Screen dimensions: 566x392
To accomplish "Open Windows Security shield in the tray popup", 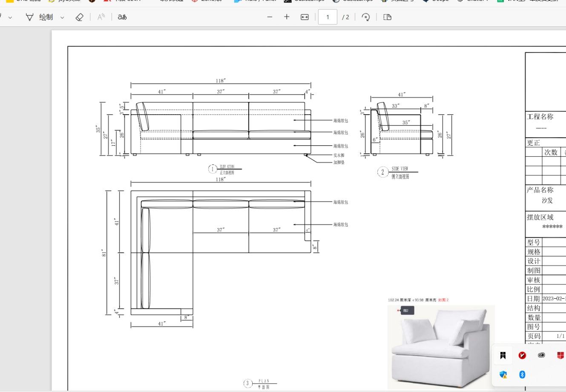I will (x=503, y=374).
